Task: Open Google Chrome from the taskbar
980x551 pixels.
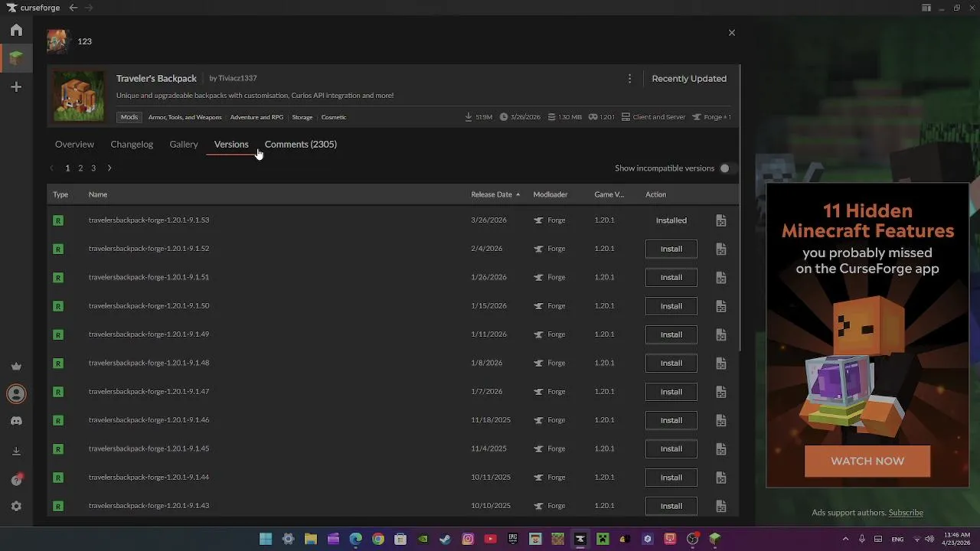Action: pyautogui.click(x=378, y=539)
